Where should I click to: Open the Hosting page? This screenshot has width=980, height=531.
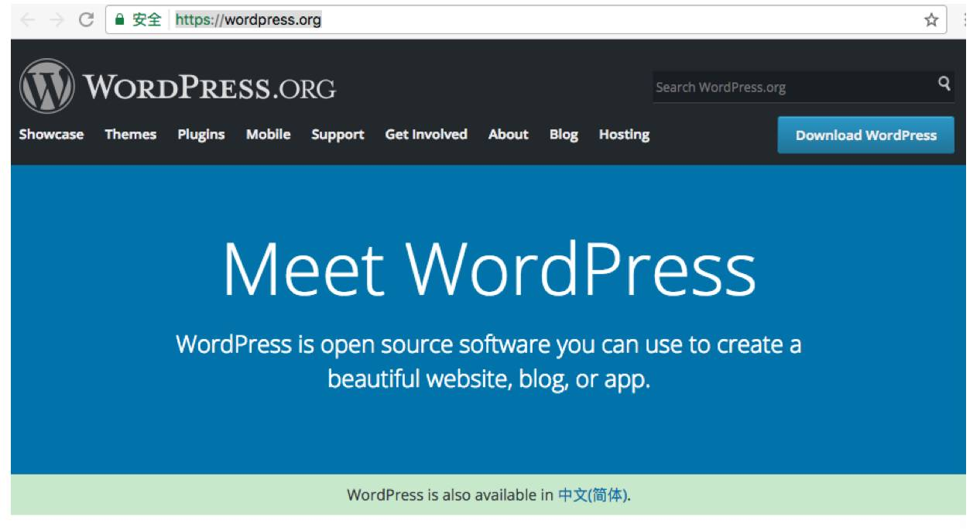(624, 135)
